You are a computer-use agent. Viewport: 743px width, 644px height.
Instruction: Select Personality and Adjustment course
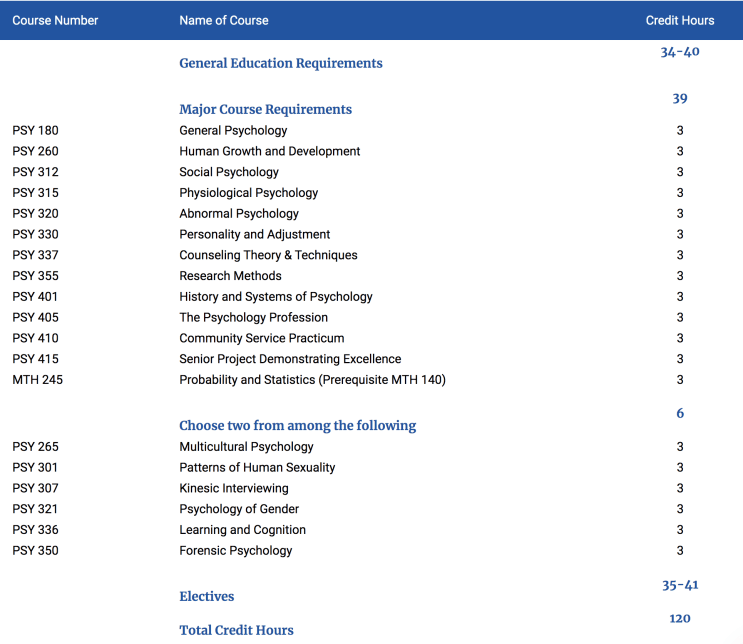click(x=254, y=235)
